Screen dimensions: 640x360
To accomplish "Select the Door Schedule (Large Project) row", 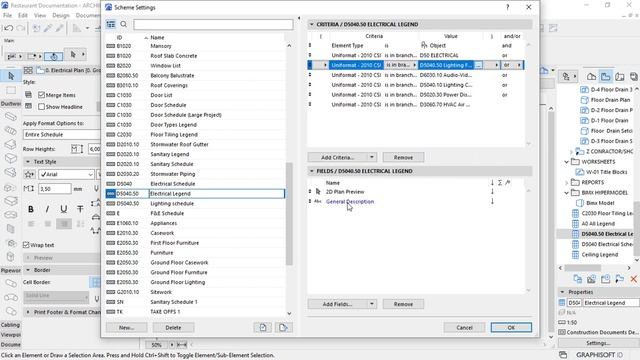I will [195, 115].
